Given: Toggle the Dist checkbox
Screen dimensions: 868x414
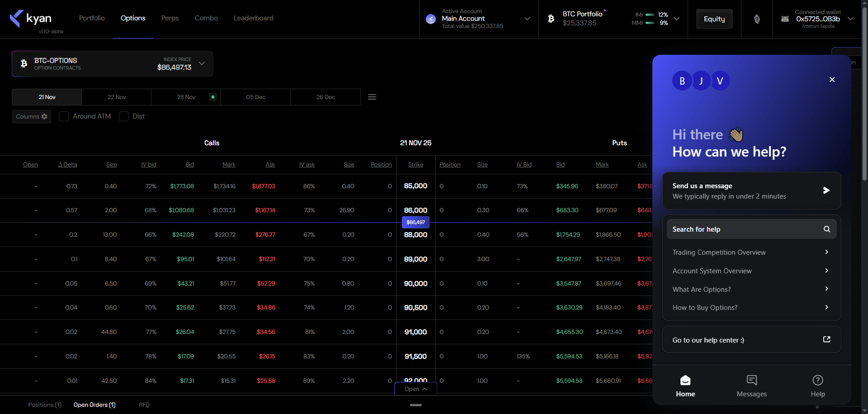Looking at the screenshot, I should coord(124,116).
